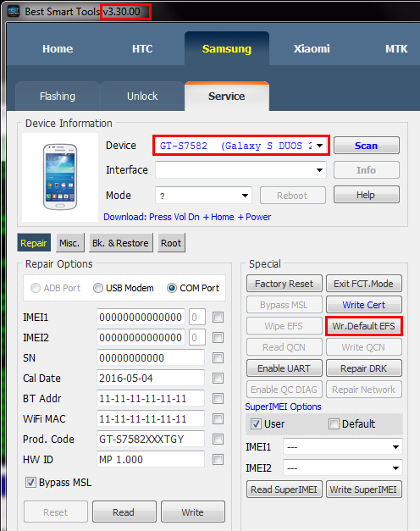The image size is (420, 531).
Task: Click into the SN input field
Action: [x=151, y=358]
